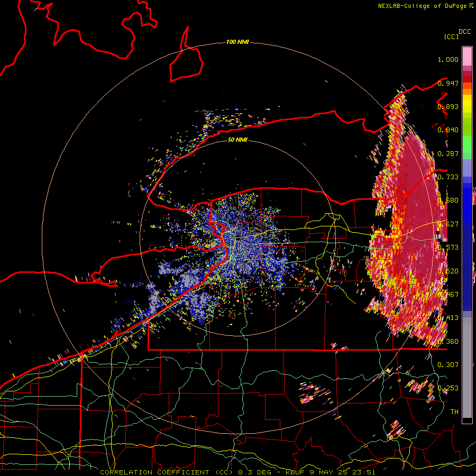Pick the light pink top color-bar segment

[467, 57]
